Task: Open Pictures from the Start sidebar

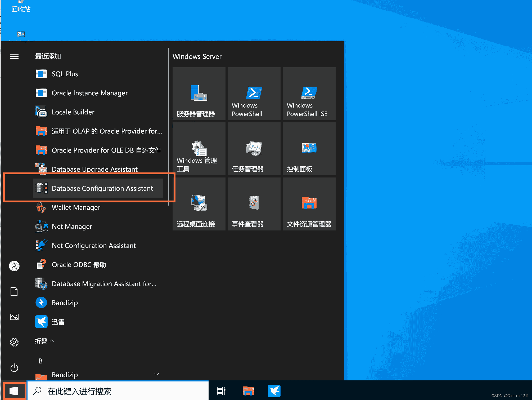Action: point(14,317)
